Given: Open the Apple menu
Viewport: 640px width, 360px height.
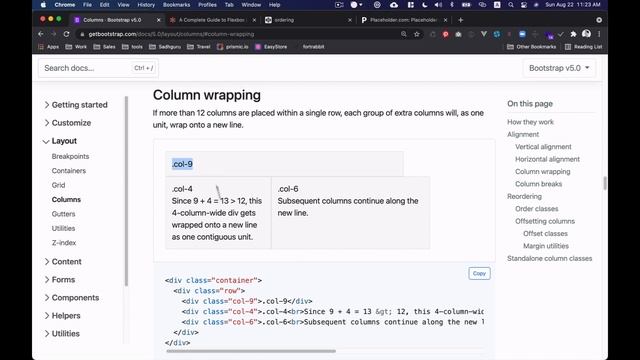Looking at the screenshot, I should pos(43,5).
